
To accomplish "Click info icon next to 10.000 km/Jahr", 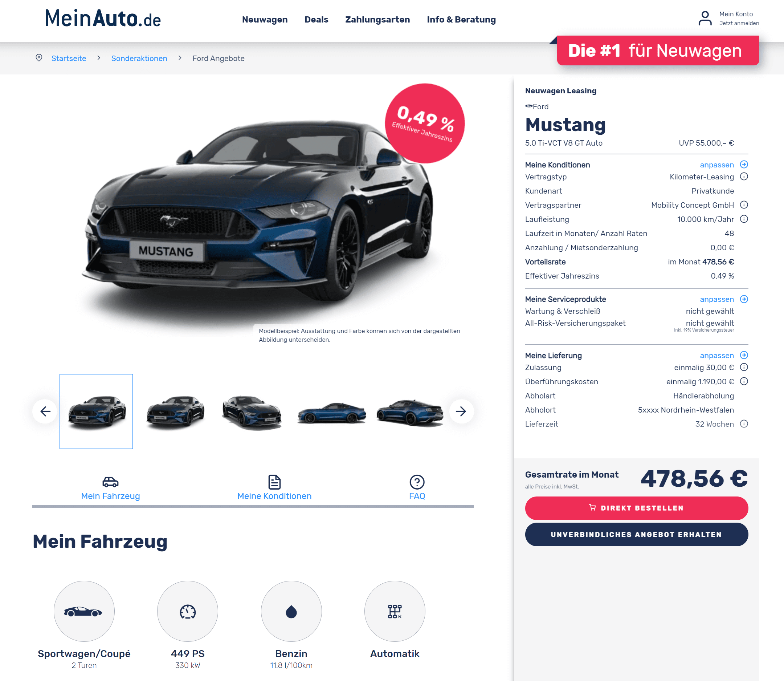I will tap(744, 219).
